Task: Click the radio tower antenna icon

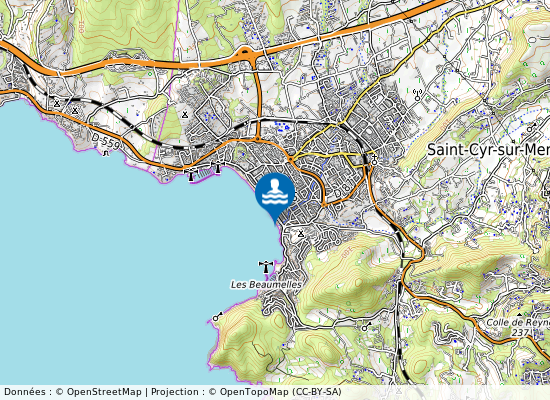Action: click(x=417, y=95)
